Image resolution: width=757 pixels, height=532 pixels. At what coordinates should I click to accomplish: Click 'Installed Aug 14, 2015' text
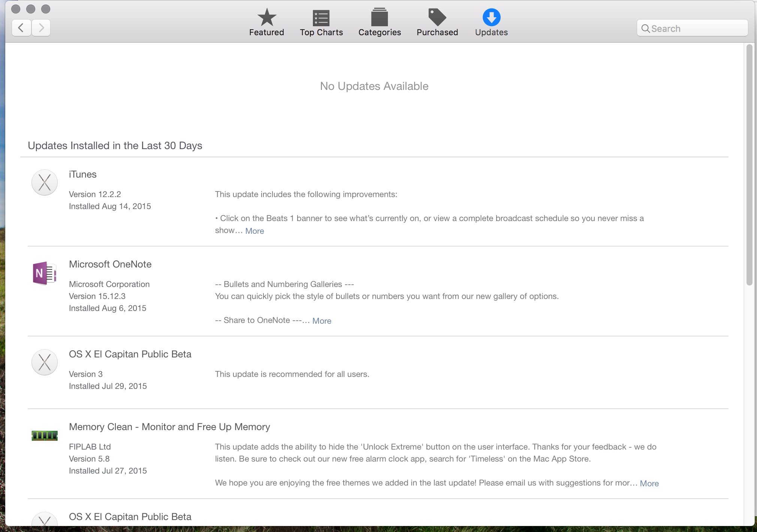(110, 206)
